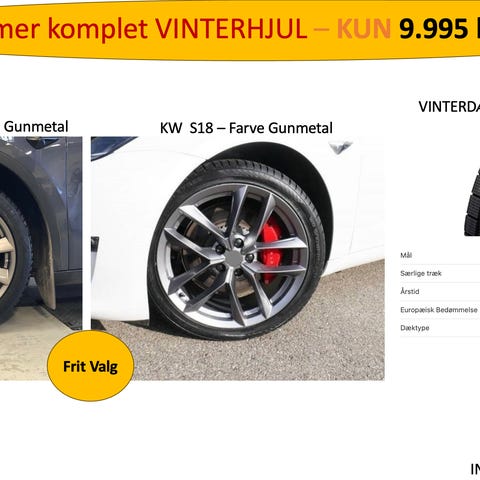Select the Årstid specification row
The image size is (480, 480).
pyautogui.click(x=440, y=292)
